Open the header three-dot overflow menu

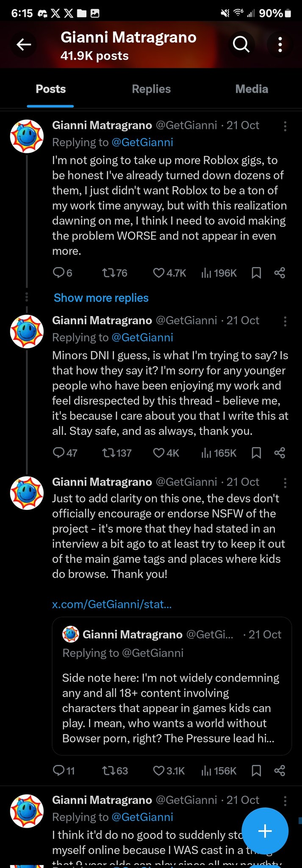pos(280,44)
